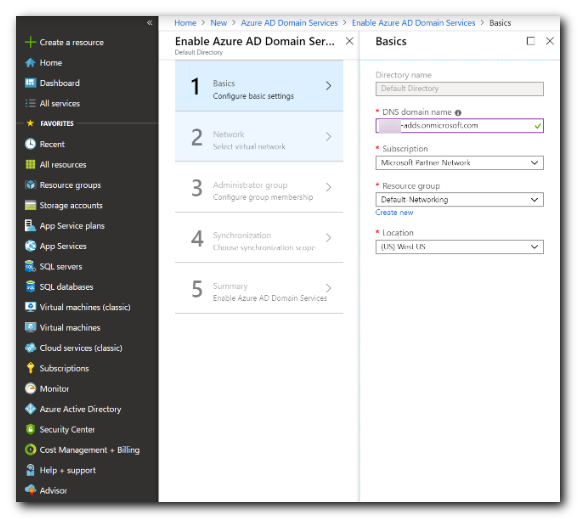Click the Virtual machines (classic) icon
The image size is (577, 519).
[x=30, y=307]
